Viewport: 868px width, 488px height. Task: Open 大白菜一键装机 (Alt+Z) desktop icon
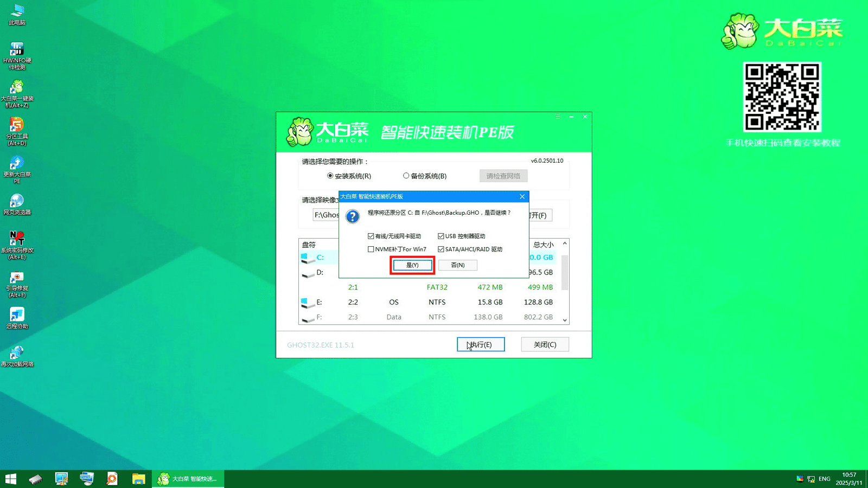point(17,94)
